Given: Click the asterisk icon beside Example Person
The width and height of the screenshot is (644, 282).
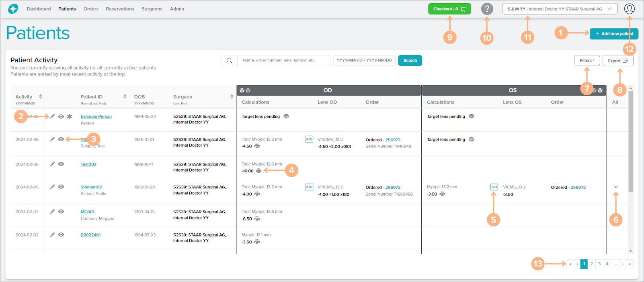Looking at the screenshot, I should (70, 116).
